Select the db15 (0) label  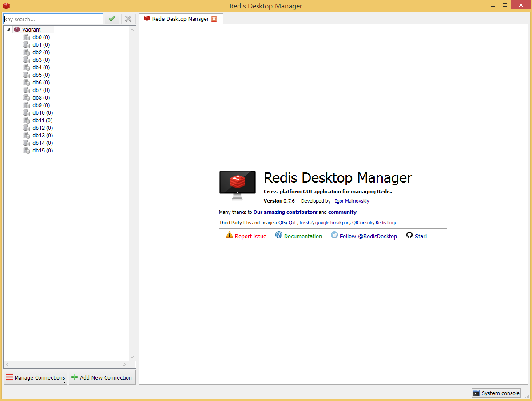tap(43, 150)
